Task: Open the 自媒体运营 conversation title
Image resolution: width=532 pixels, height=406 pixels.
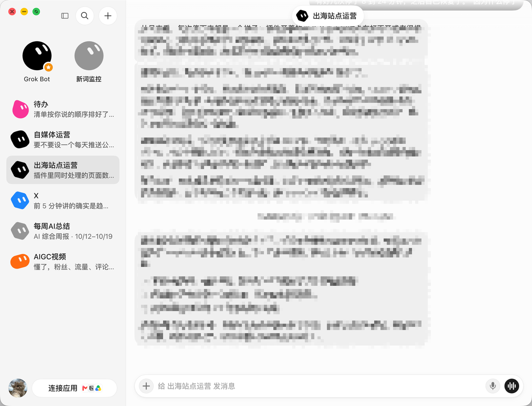Action: pos(52,134)
